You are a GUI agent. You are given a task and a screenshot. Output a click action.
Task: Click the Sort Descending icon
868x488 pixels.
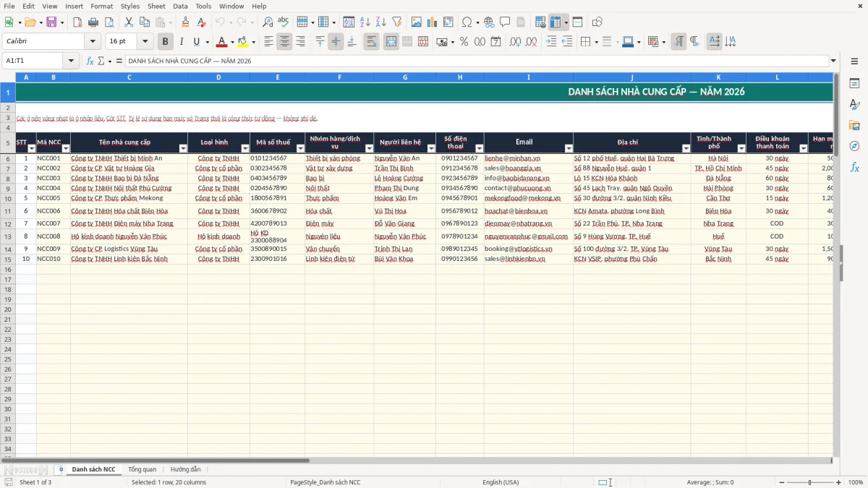coord(381,22)
